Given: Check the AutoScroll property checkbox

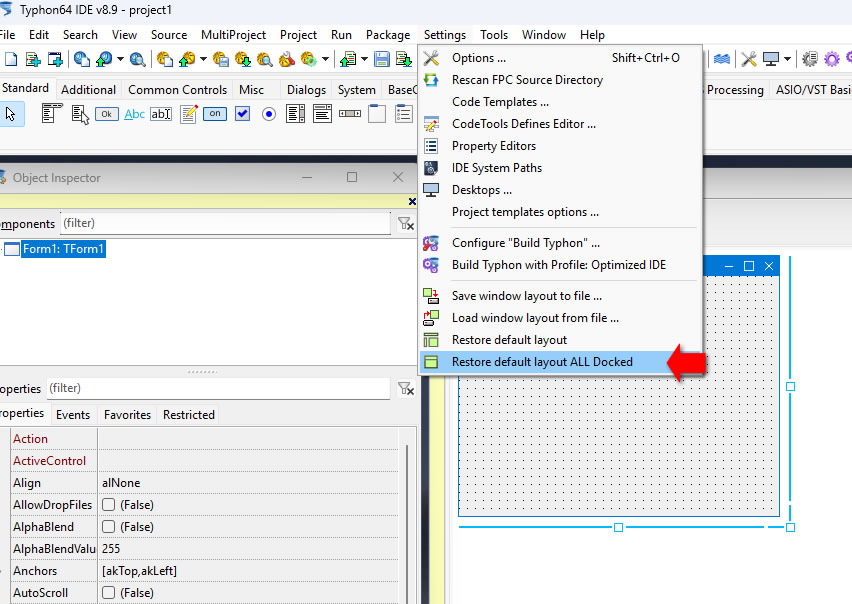Looking at the screenshot, I should [x=108, y=593].
